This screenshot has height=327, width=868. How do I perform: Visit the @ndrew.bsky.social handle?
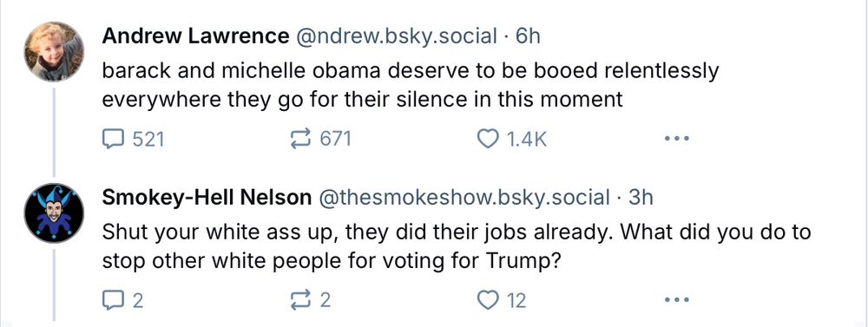tap(397, 36)
